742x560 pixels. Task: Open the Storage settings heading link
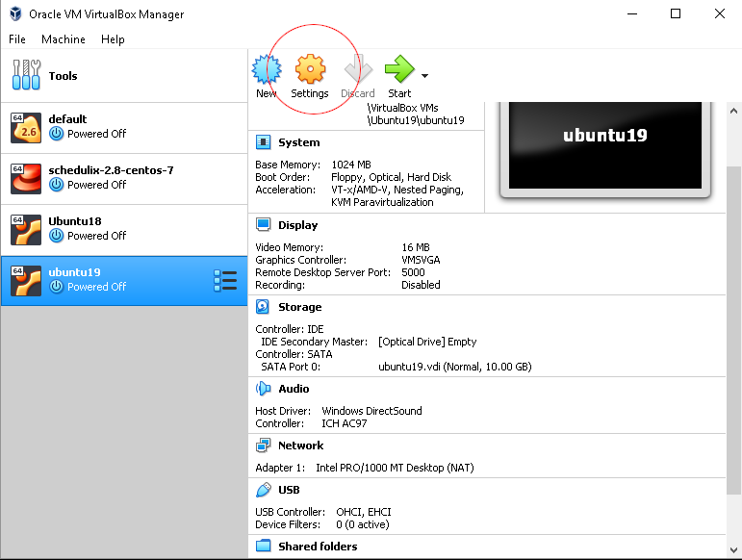tap(300, 307)
